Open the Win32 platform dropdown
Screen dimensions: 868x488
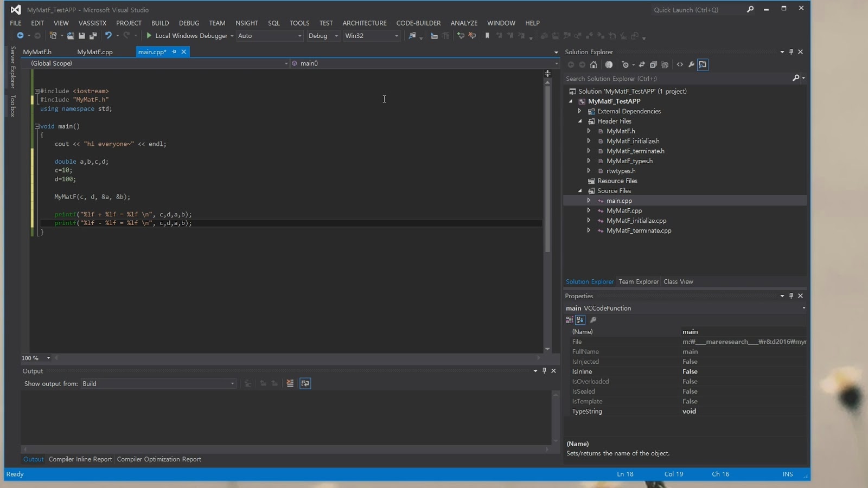[372, 36]
